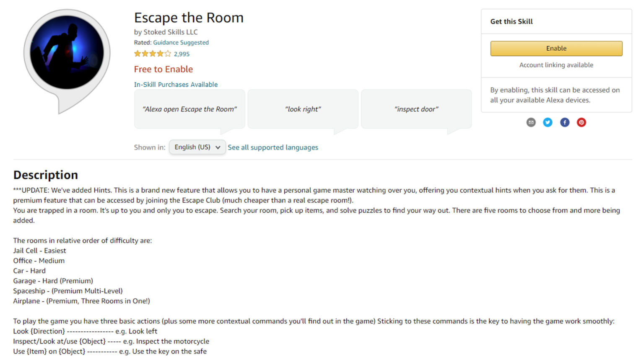This screenshot has height=362, width=644.
Task: Click the "inspect door" phrase bubble
Action: click(416, 109)
